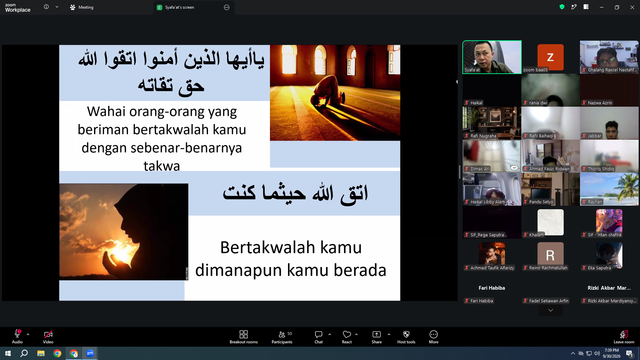The width and height of the screenshot is (640, 360).
Task: Expand the Chat options arrow
Action: click(329, 334)
